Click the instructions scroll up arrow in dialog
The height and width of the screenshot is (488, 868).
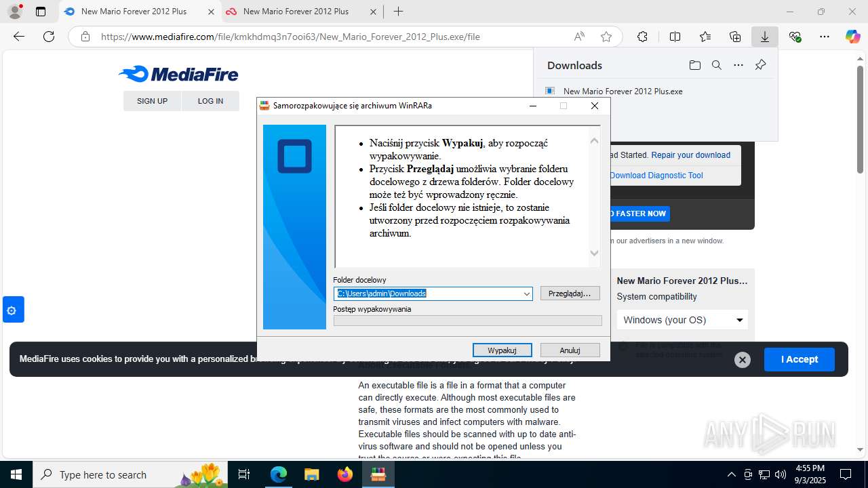tap(594, 141)
